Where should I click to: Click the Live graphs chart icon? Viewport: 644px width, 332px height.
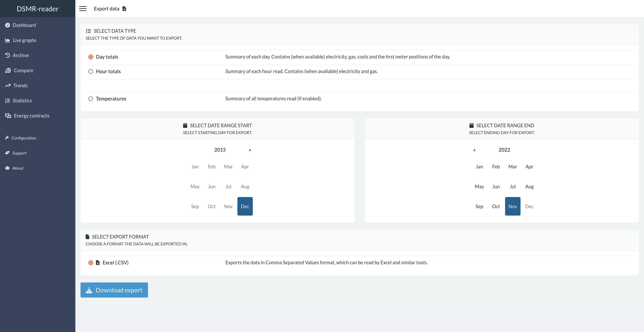tap(8, 40)
